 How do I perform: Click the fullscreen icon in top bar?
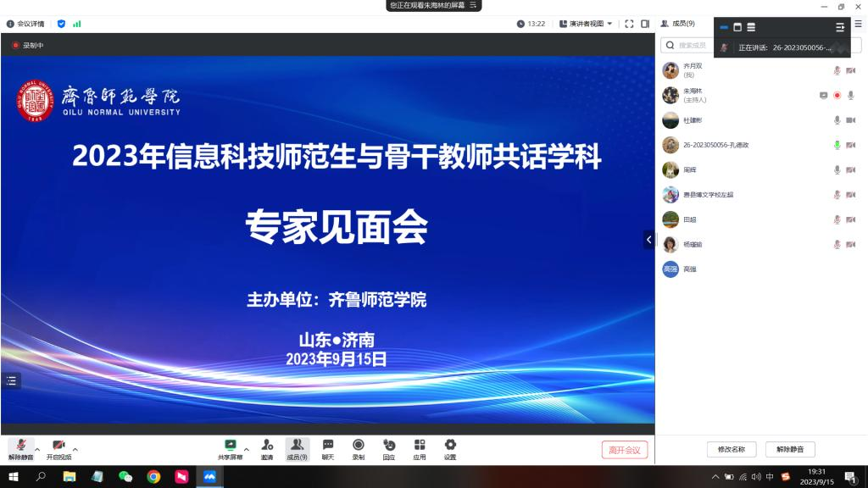(629, 24)
